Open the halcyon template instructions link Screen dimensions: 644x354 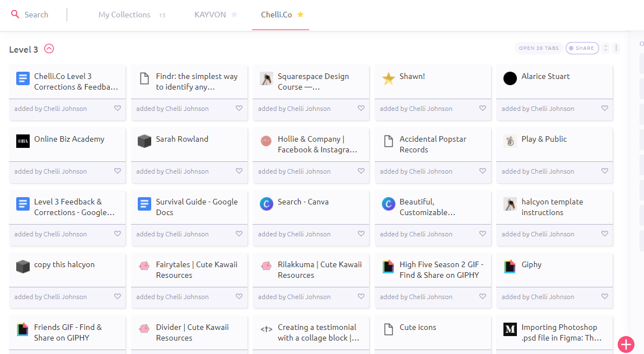pos(552,207)
